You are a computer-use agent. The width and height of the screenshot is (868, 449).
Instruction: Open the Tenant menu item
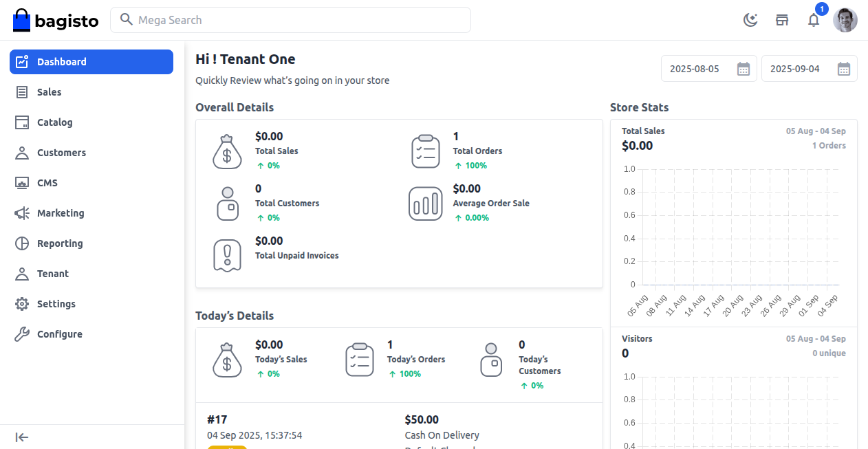point(52,274)
